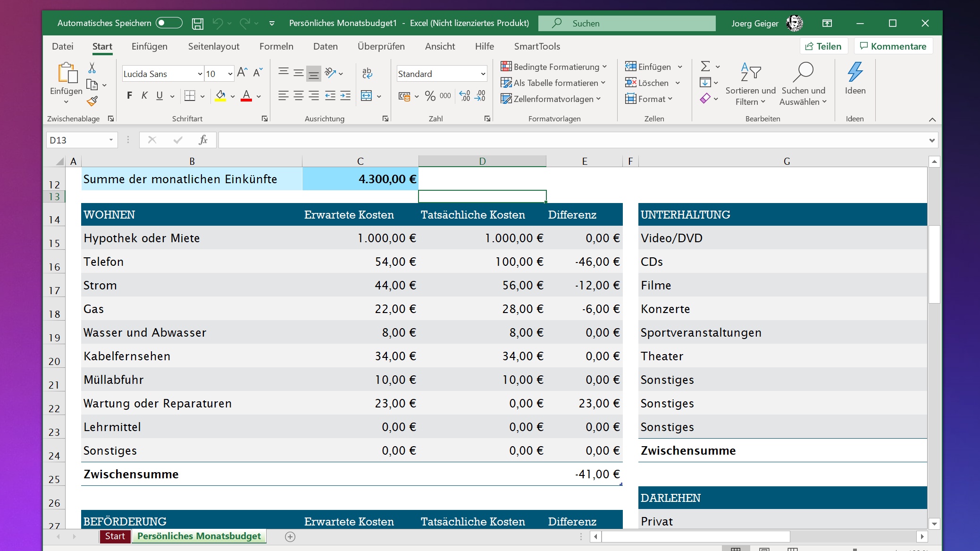Click the AutoSum sigma icon
980x551 pixels.
705,67
